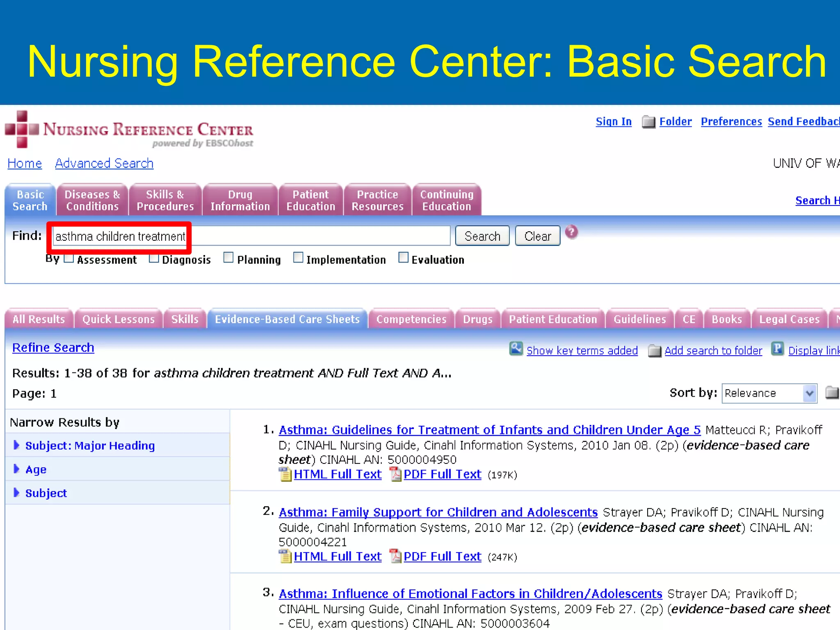840x630 pixels.
Task: Click the Folder icon in top bar
Action: 648,122
